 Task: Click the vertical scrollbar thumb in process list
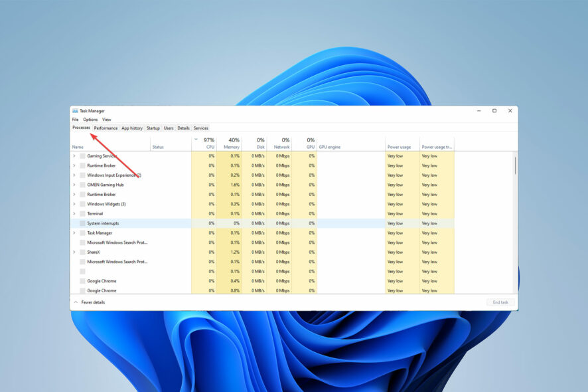coord(515,165)
